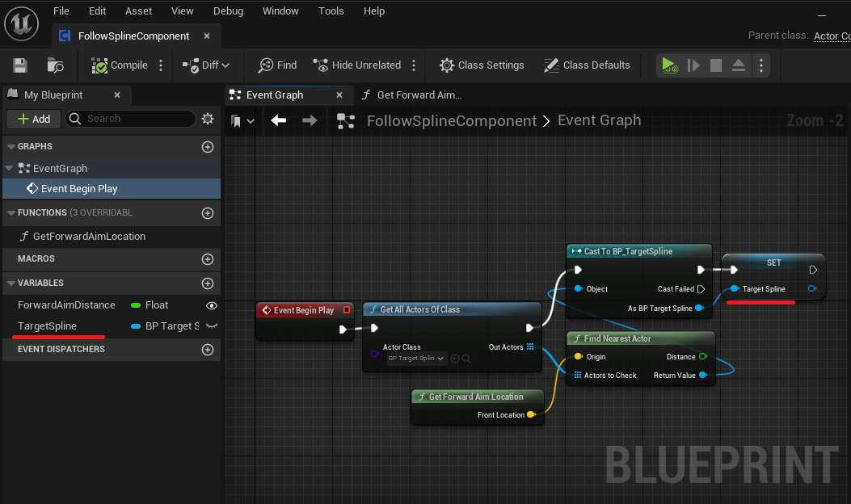The width and height of the screenshot is (851, 504).
Task: Close the Event Graph tab
Action: (339, 95)
